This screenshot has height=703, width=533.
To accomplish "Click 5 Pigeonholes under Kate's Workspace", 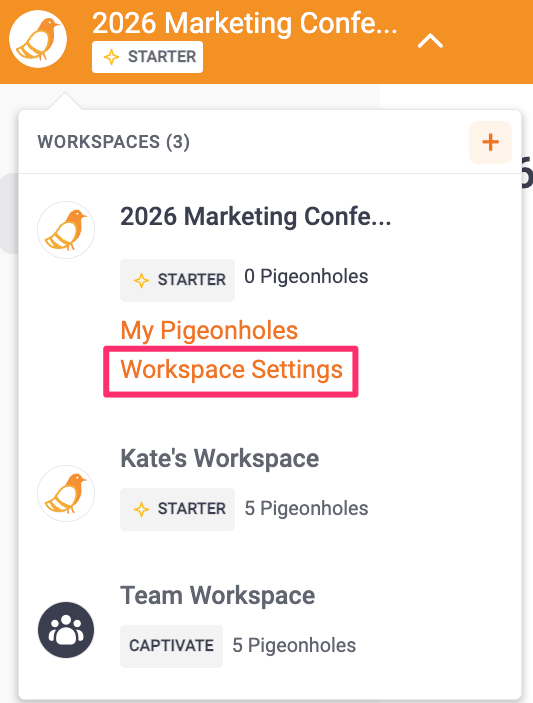I will pyautogui.click(x=306, y=508).
